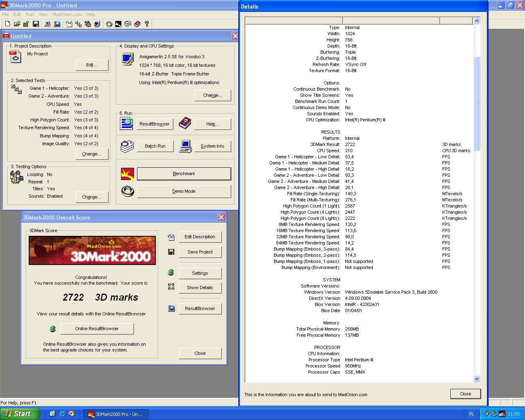Click the Display and CPU Settings monitor icon
This screenshot has height=420, width=525.
click(128, 59)
